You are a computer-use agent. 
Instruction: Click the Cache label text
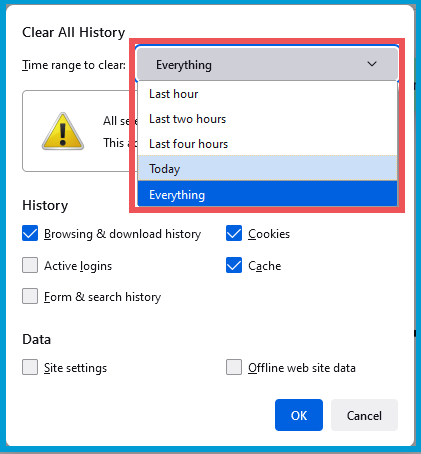pyautogui.click(x=265, y=266)
